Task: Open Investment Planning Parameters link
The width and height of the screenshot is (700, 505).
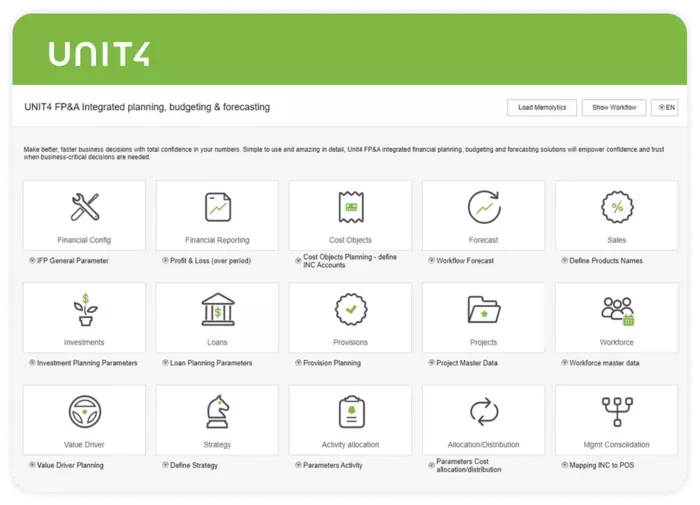Action: click(83, 363)
